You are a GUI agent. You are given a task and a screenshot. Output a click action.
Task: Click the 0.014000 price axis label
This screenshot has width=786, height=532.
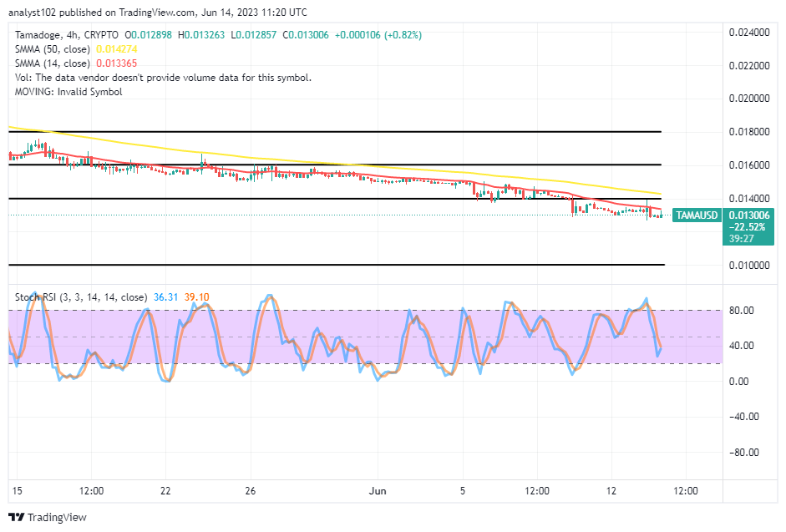pyautogui.click(x=749, y=199)
